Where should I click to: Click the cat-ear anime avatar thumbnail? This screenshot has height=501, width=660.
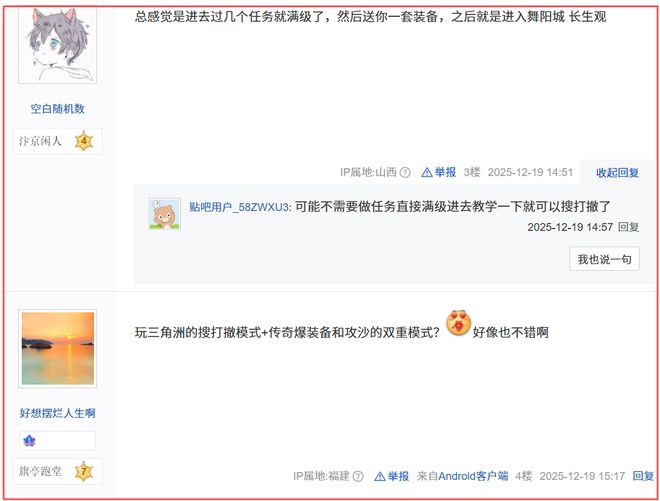[x=58, y=45]
